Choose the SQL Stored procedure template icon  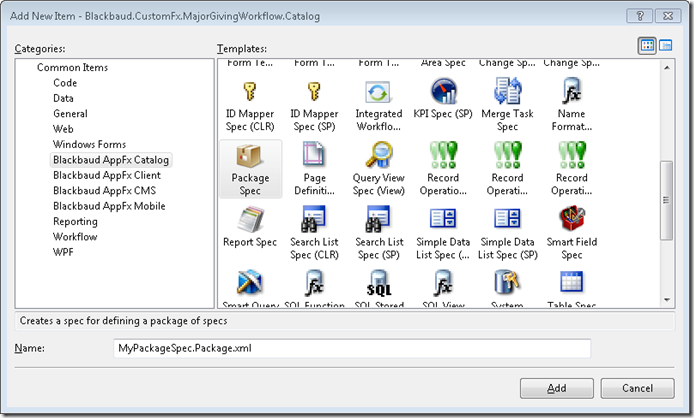coord(379,283)
